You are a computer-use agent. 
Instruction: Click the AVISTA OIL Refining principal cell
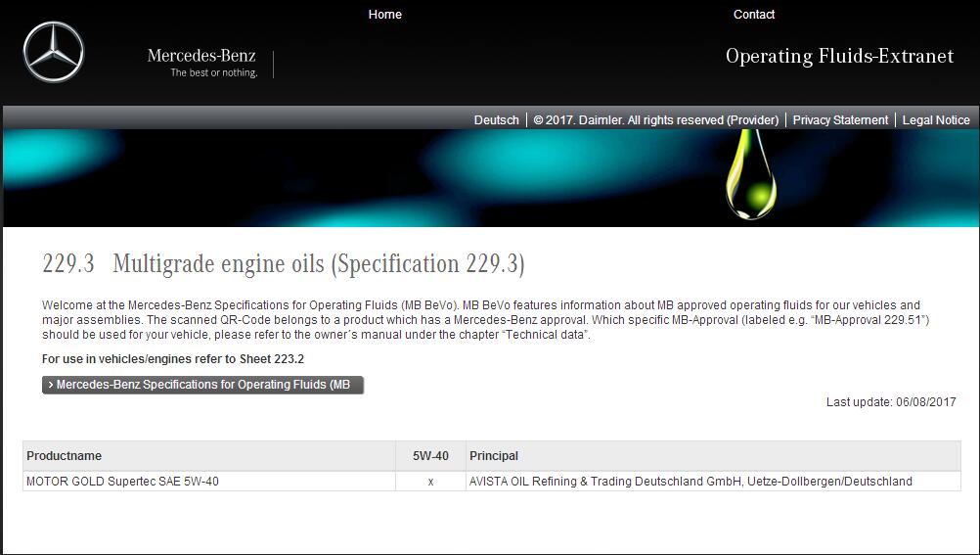click(713, 482)
